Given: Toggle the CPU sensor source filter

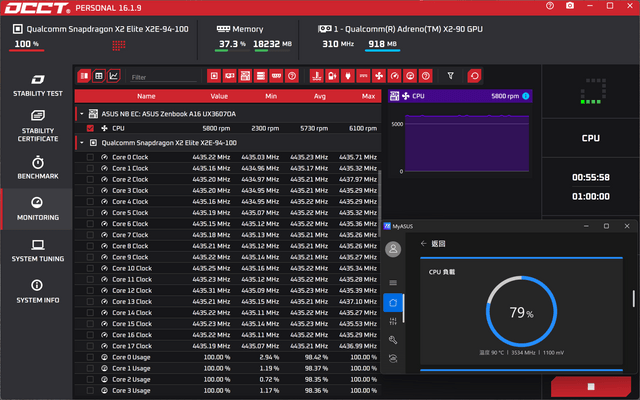Looking at the screenshot, I should coord(214,76).
